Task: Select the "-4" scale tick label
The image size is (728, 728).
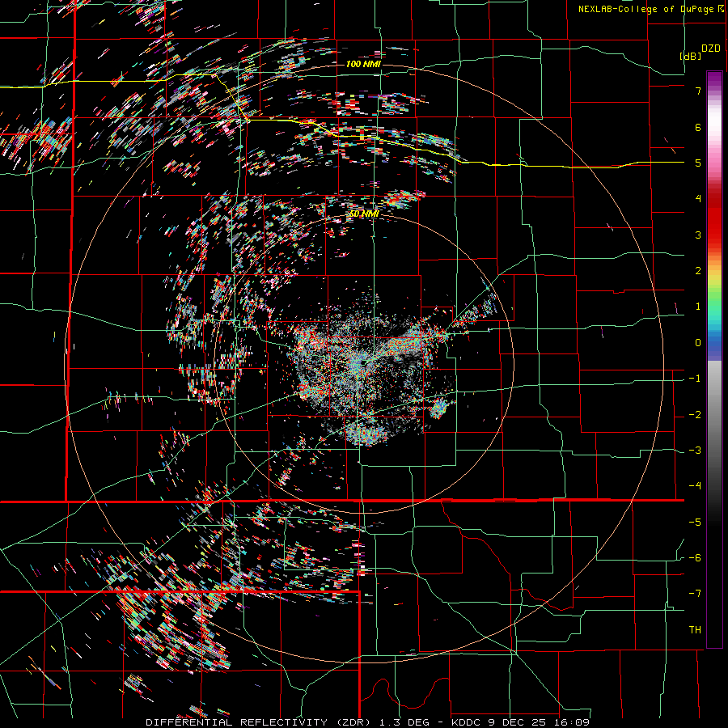Action: [x=695, y=486]
